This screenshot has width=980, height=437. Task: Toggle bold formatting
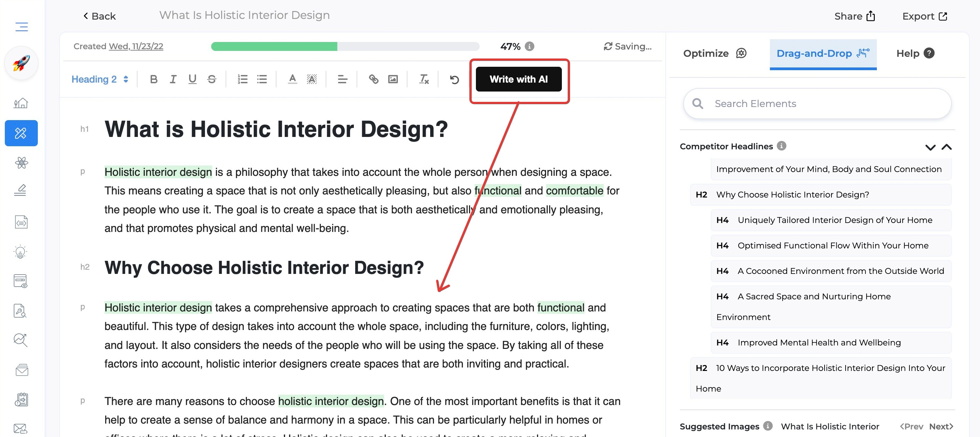pos(154,79)
